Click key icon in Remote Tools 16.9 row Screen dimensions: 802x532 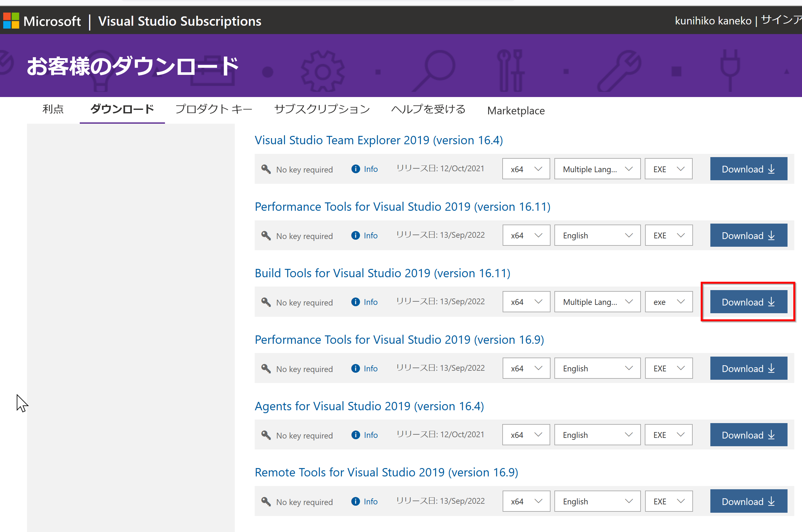click(266, 501)
